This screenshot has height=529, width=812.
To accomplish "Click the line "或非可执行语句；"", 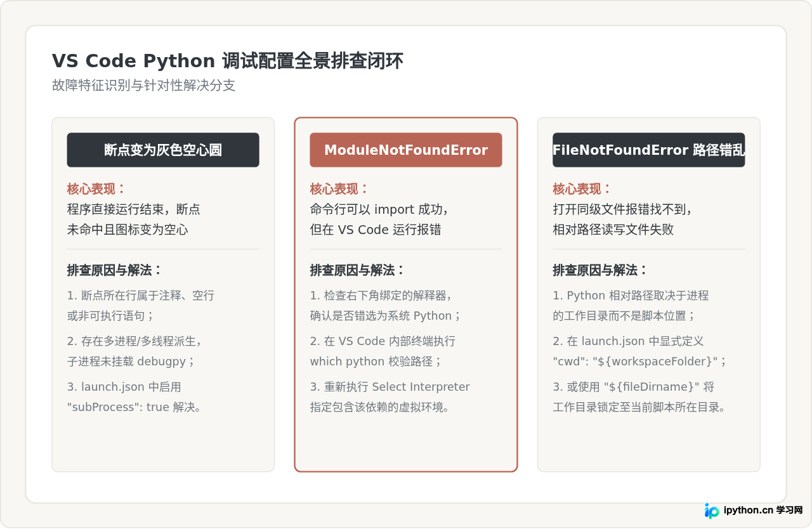I will tap(111, 316).
